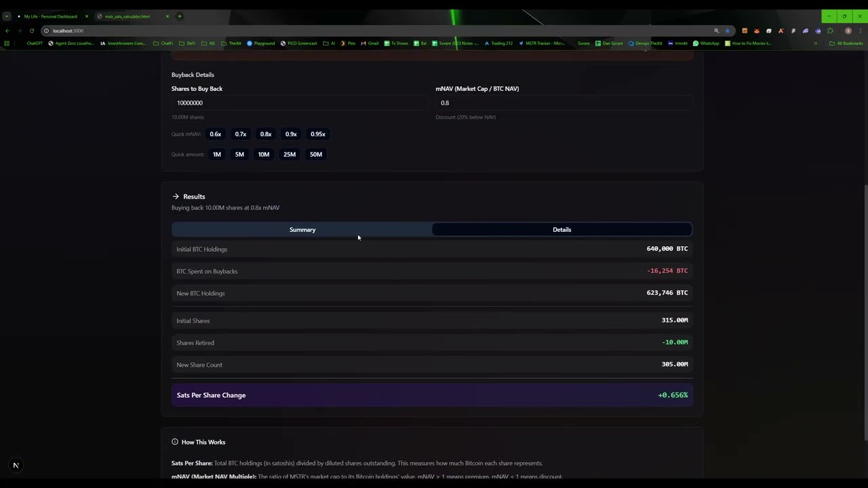
Task: Open the tab search dropdown chevron
Action: [6, 16]
